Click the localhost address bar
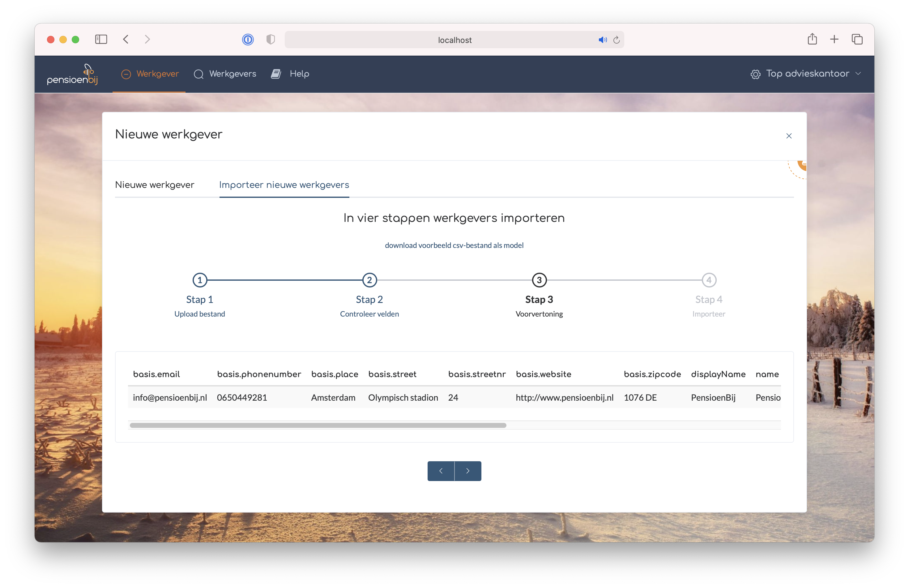This screenshot has height=588, width=909. [454, 40]
